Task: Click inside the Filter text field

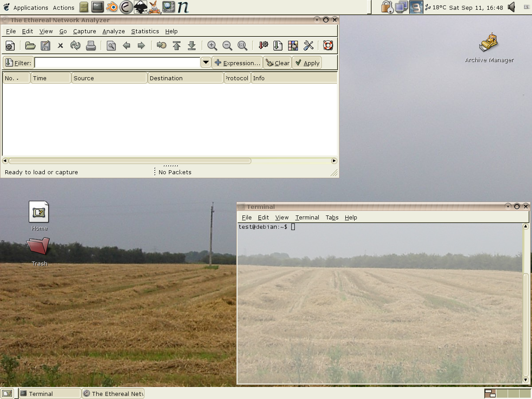Action: [117, 63]
